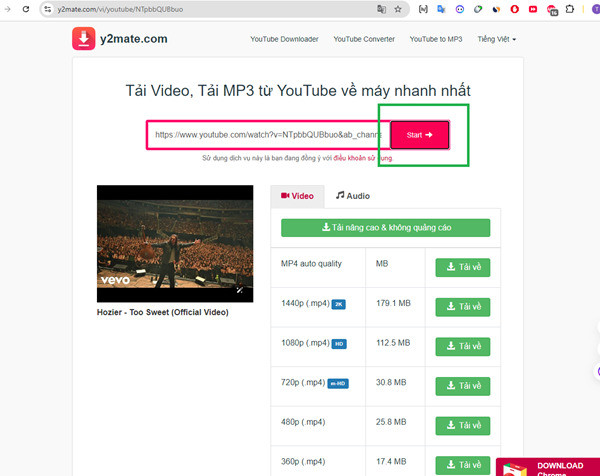Click the HD badge beside 1080p
The width and height of the screenshot is (600, 476).
tap(339, 344)
